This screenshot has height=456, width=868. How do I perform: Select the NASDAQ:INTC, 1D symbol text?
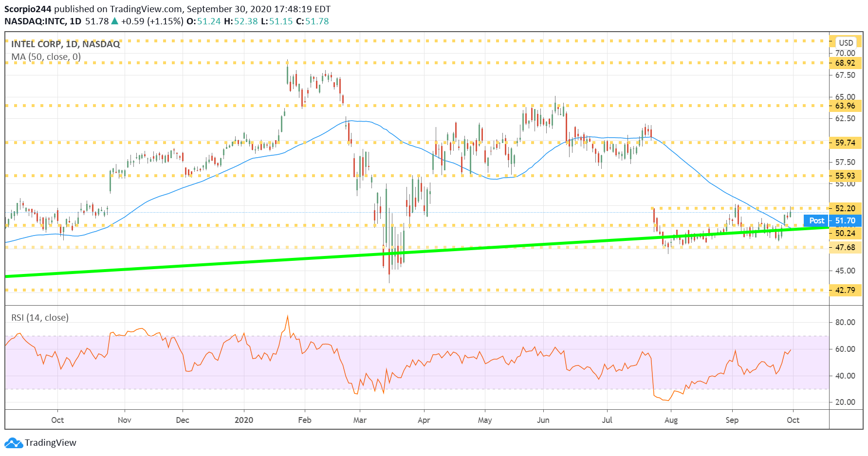coord(43,21)
